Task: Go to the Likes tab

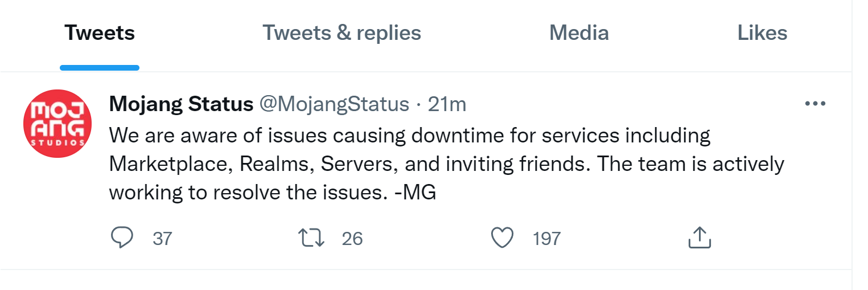Action: [762, 33]
